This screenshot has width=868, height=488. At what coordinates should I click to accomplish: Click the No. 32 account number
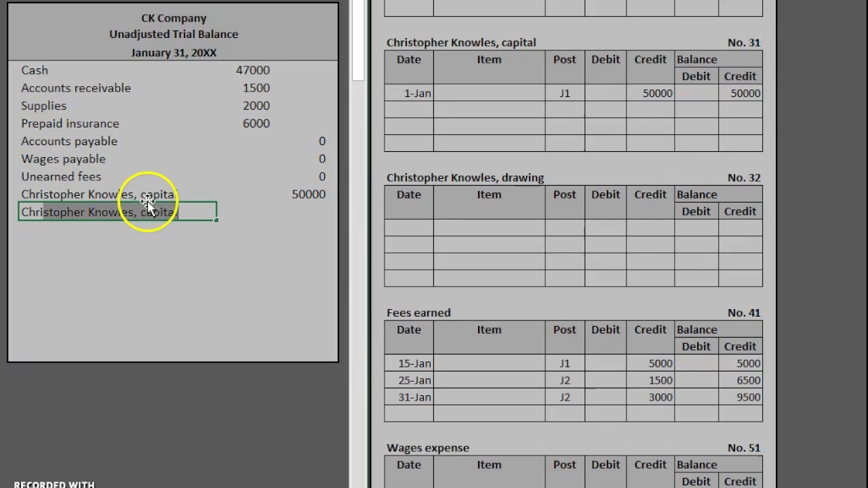click(744, 178)
